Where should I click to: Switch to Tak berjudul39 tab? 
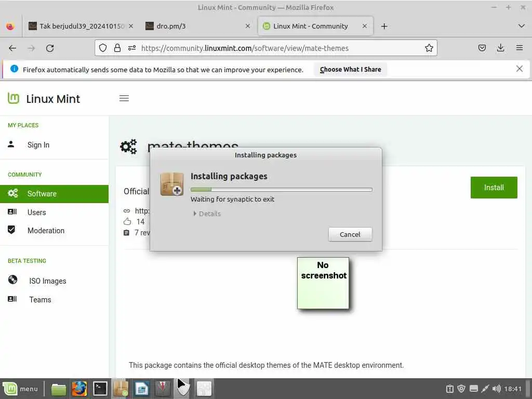click(x=77, y=26)
